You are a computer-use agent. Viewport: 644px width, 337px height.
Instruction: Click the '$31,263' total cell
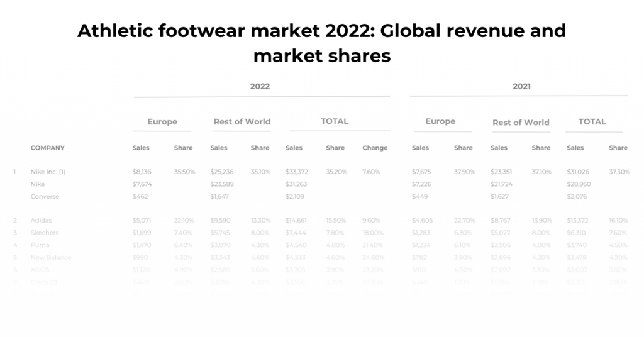point(297,184)
